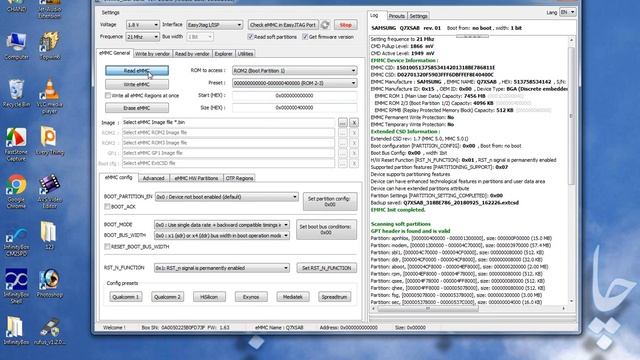Open the Interface dropdown
The width and height of the screenshot is (640, 360).
tap(214, 25)
